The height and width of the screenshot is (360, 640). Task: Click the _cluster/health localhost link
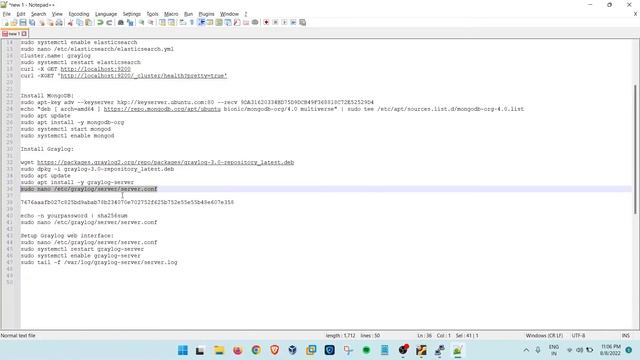tap(143, 76)
